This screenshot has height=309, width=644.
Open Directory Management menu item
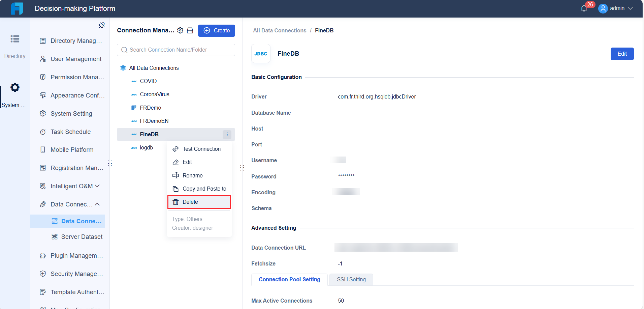coord(71,41)
